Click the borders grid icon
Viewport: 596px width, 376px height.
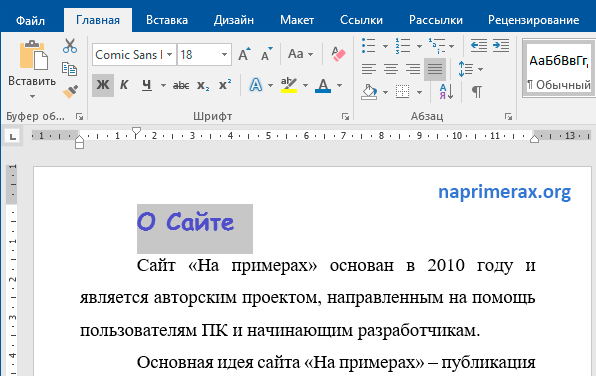[x=403, y=92]
